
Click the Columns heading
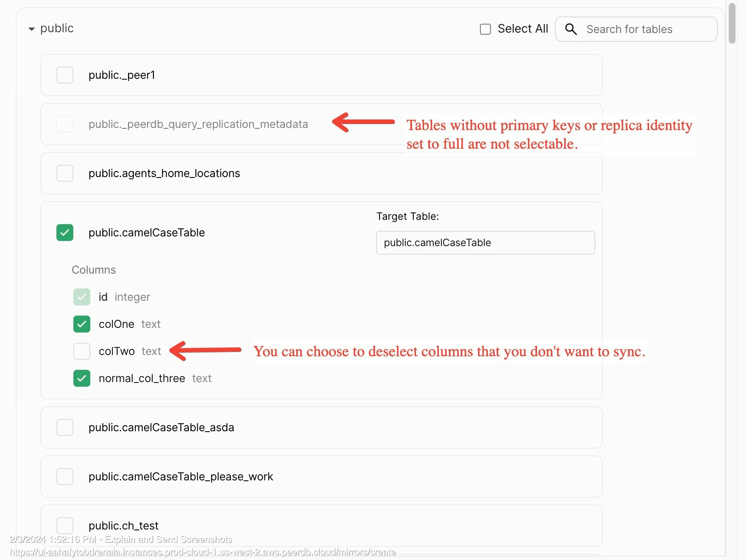pyautogui.click(x=94, y=270)
